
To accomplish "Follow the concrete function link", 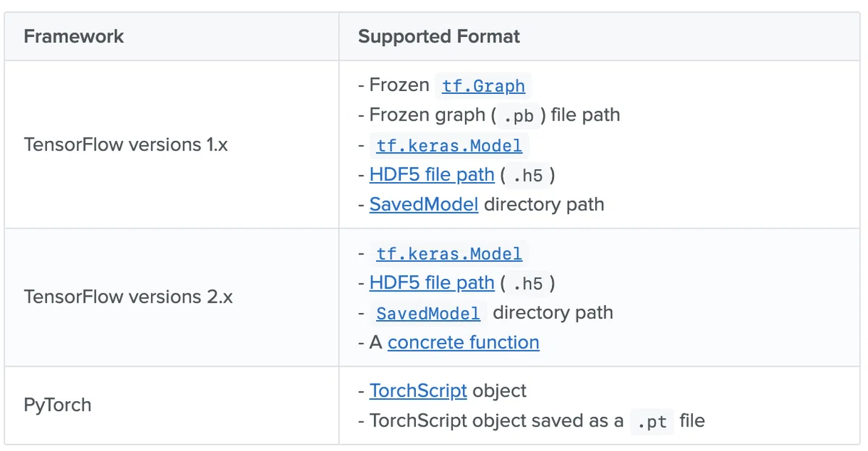I will tap(464, 343).
